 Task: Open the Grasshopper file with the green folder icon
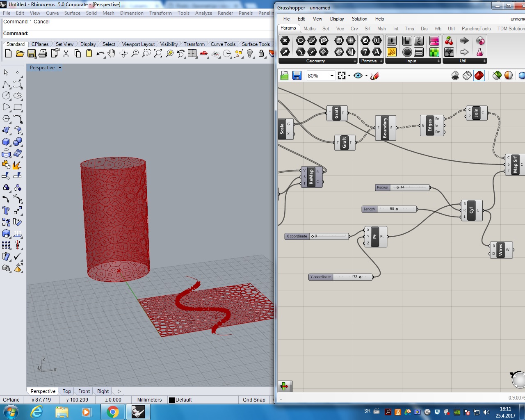coord(285,75)
